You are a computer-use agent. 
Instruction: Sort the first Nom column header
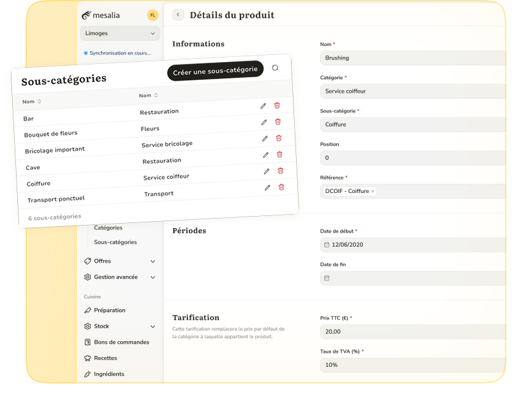32,102
